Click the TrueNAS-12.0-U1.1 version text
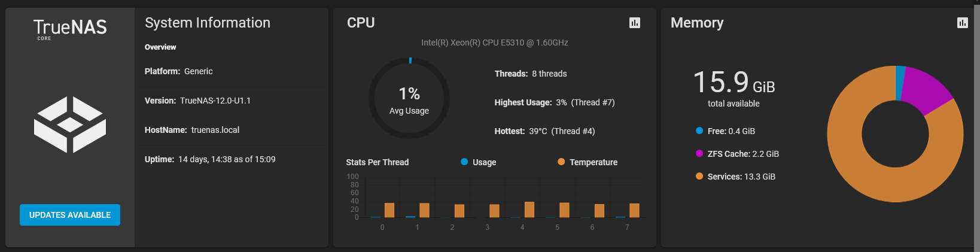The width and height of the screenshot is (980, 252). (x=215, y=101)
